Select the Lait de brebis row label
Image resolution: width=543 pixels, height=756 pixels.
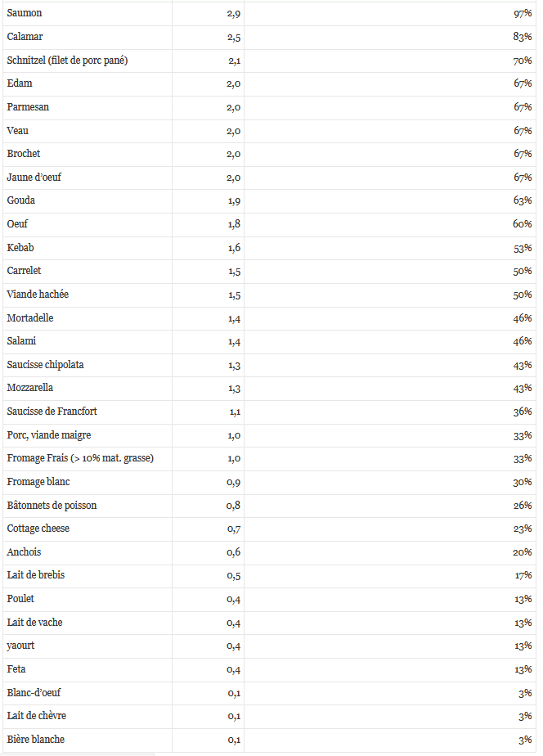tap(36, 575)
